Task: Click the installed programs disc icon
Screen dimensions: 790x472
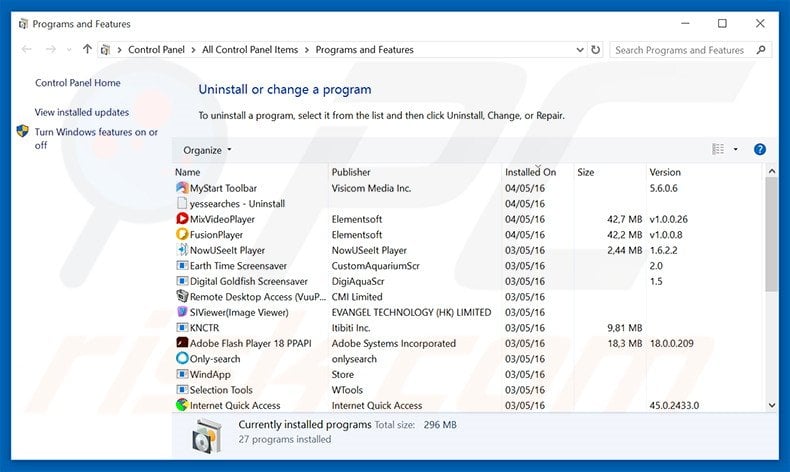Action: coord(207,436)
